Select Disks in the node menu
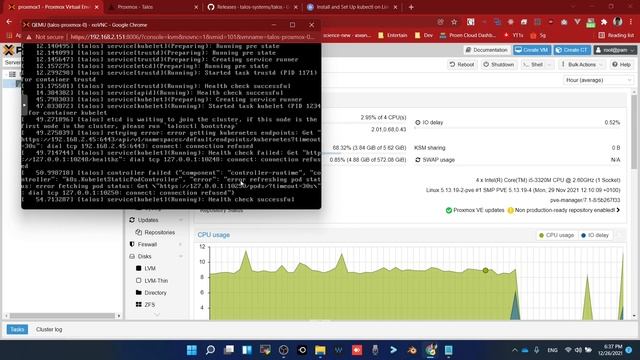 [x=144, y=256]
